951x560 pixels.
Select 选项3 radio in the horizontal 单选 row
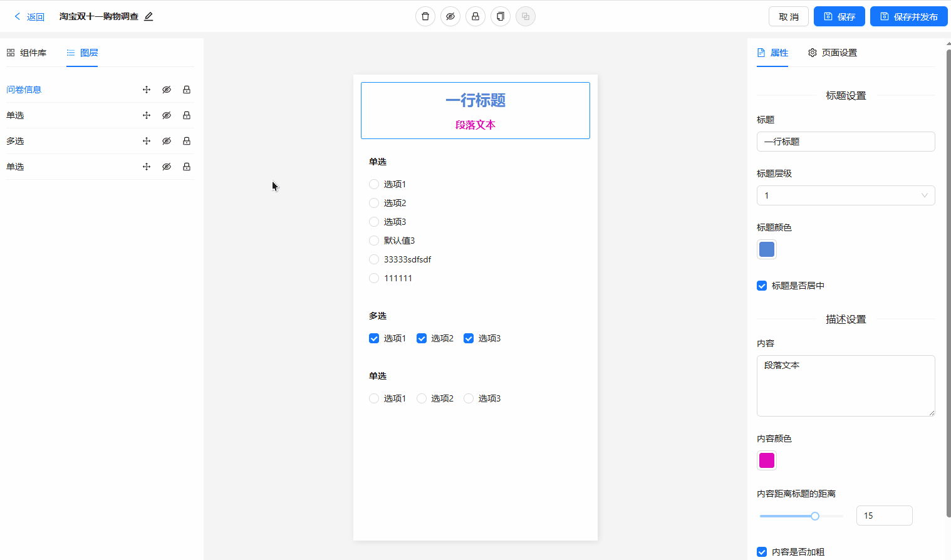click(x=469, y=398)
